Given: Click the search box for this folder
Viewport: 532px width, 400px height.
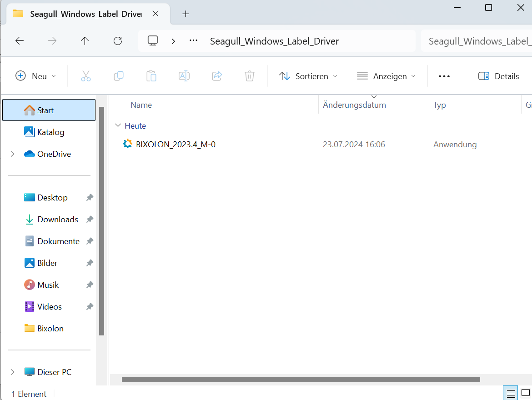Looking at the screenshot, I should tap(477, 41).
